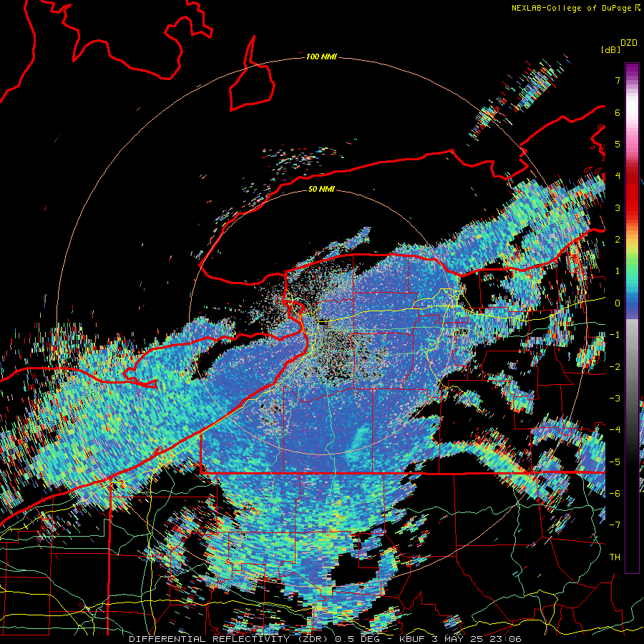Click the Differential Reflectivity caption at bottom
644x644 pixels.
click(x=325, y=639)
